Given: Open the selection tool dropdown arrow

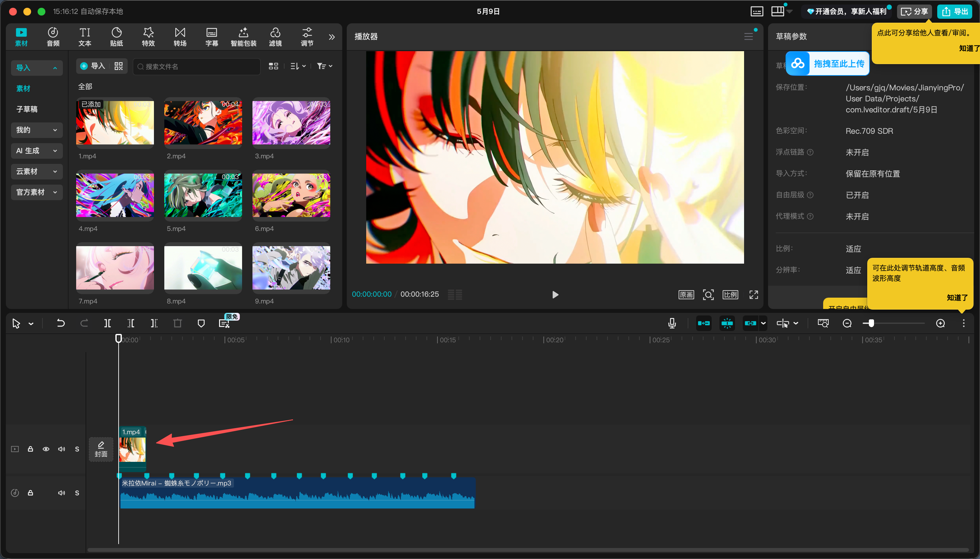Looking at the screenshot, I should click(31, 324).
